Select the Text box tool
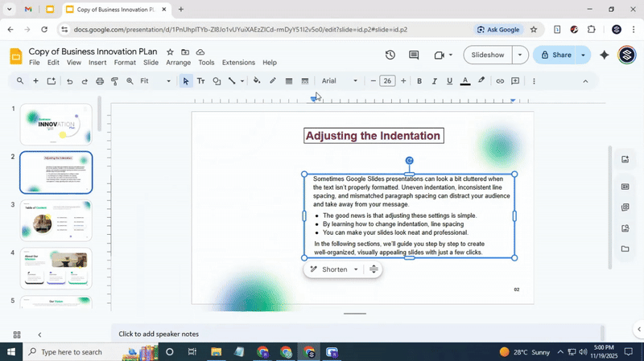The width and height of the screenshot is (644, 361). pos(200,81)
